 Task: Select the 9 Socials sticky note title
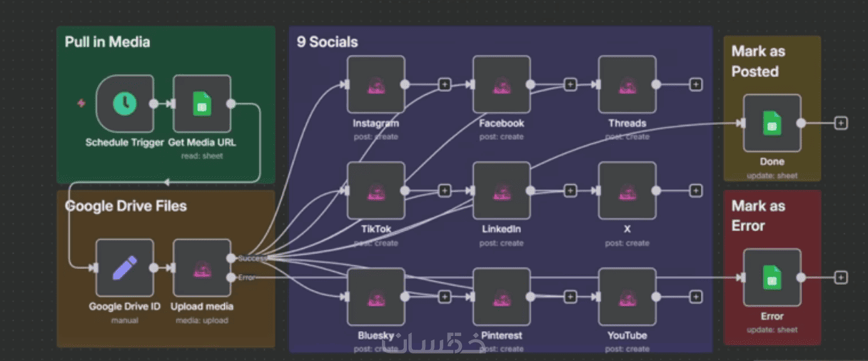(x=328, y=42)
